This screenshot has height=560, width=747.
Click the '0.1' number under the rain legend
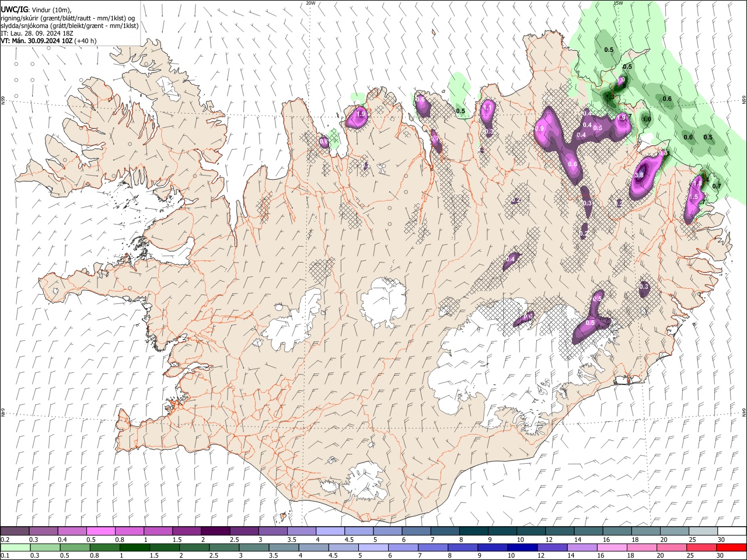pos(5,556)
